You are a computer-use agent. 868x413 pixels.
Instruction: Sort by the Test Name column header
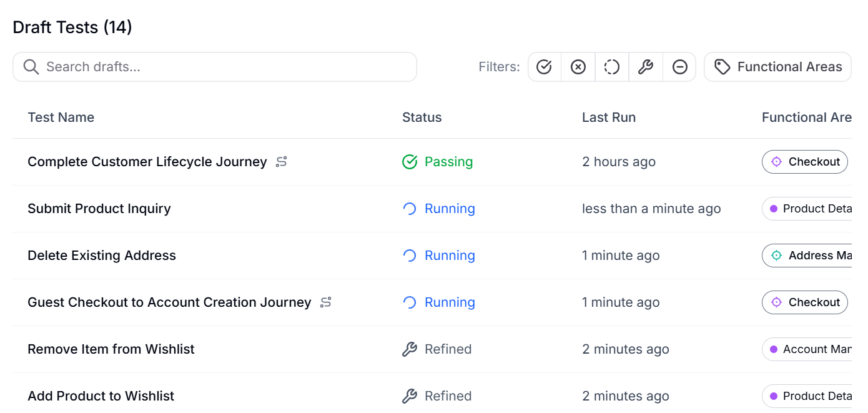tap(61, 117)
